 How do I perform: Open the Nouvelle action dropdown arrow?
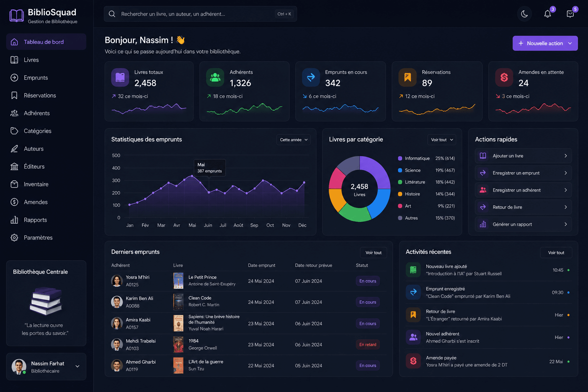pos(570,43)
